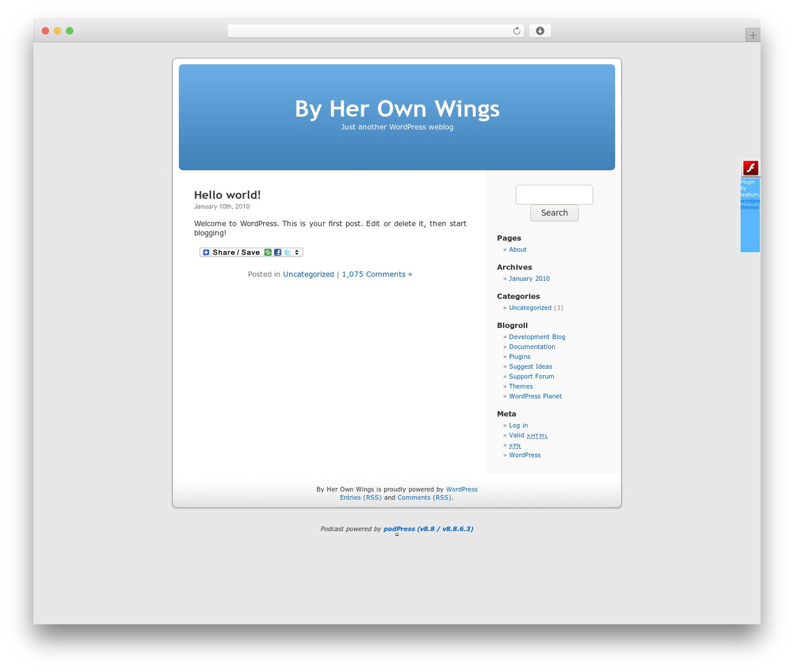Click the Search button
Screen dimensions: 794x672
(x=554, y=213)
